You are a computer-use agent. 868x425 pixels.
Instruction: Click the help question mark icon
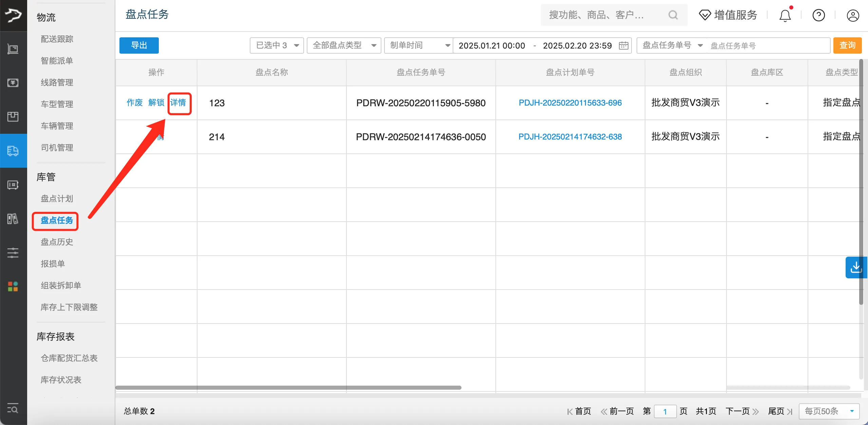pos(818,15)
